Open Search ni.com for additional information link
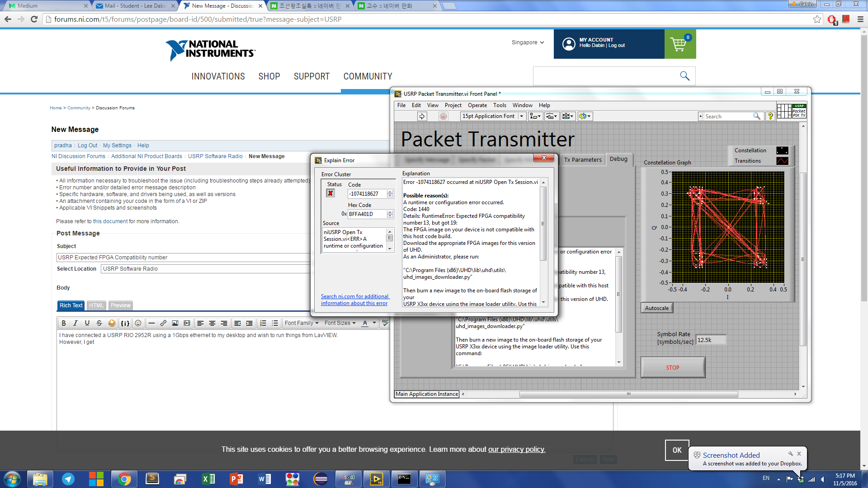The image size is (868, 488). click(355, 300)
